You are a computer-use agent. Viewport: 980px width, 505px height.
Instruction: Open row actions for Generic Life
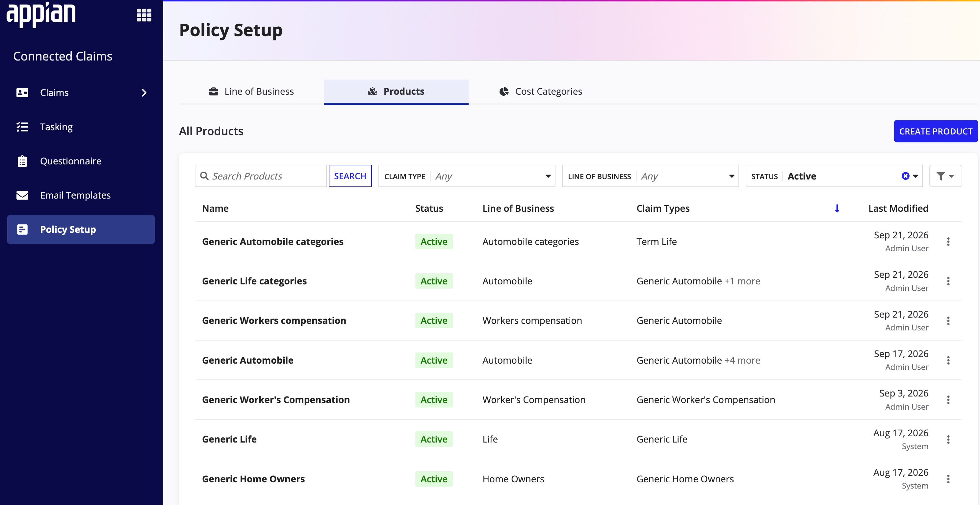[x=948, y=440]
